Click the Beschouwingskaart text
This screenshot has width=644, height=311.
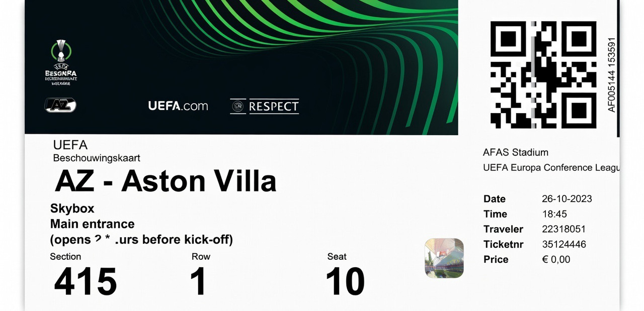click(97, 158)
